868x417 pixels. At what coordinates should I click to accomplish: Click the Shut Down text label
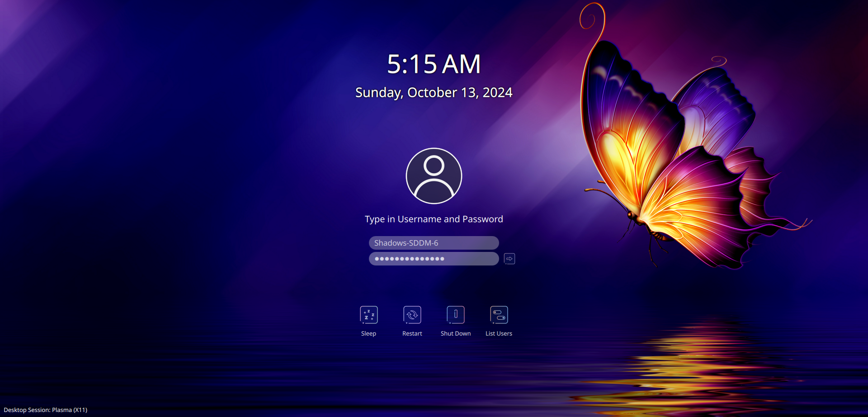pos(456,333)
